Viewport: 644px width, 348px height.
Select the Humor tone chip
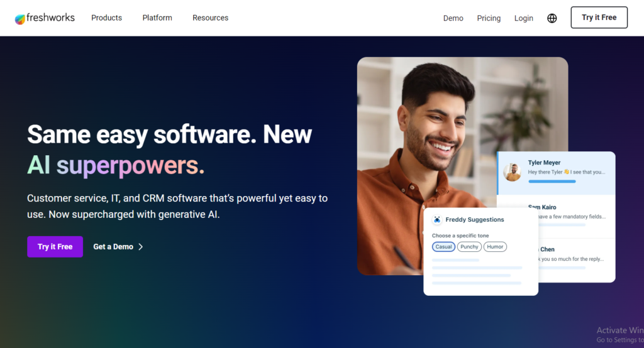[495, 247]
